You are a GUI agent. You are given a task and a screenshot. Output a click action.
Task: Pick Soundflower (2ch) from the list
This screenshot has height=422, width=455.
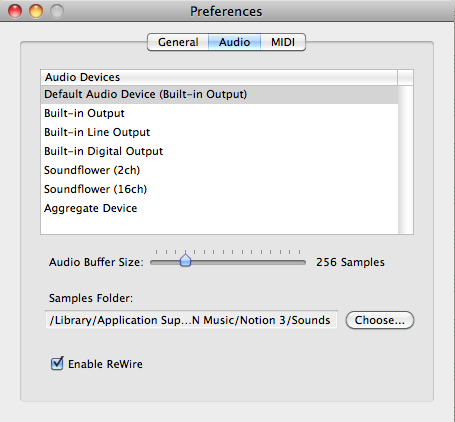(x=219, y=170)
